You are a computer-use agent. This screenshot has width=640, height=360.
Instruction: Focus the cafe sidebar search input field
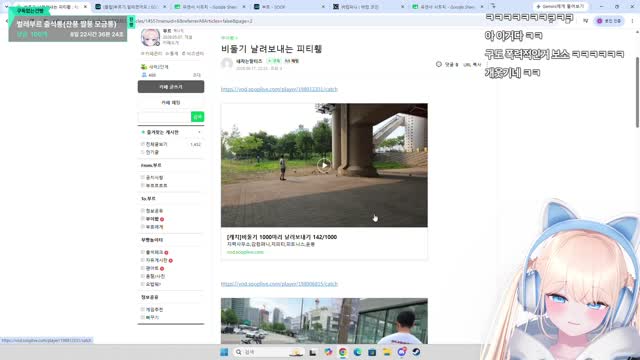164,117
